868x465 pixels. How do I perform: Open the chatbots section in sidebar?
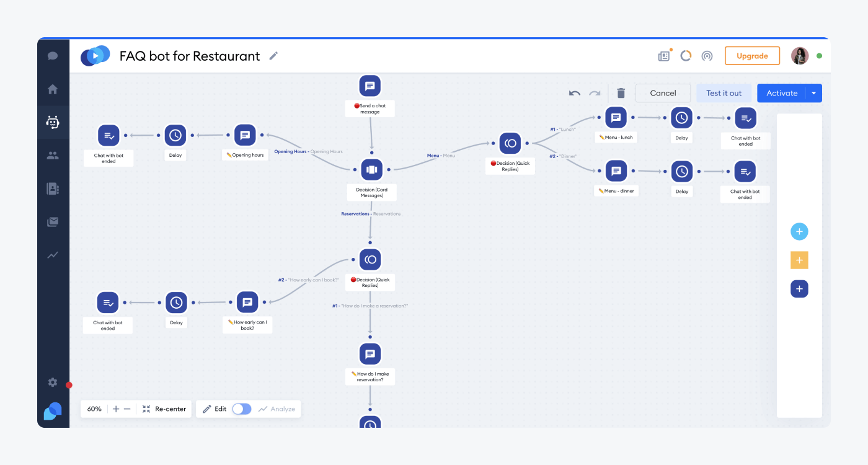tap(53, 122)
